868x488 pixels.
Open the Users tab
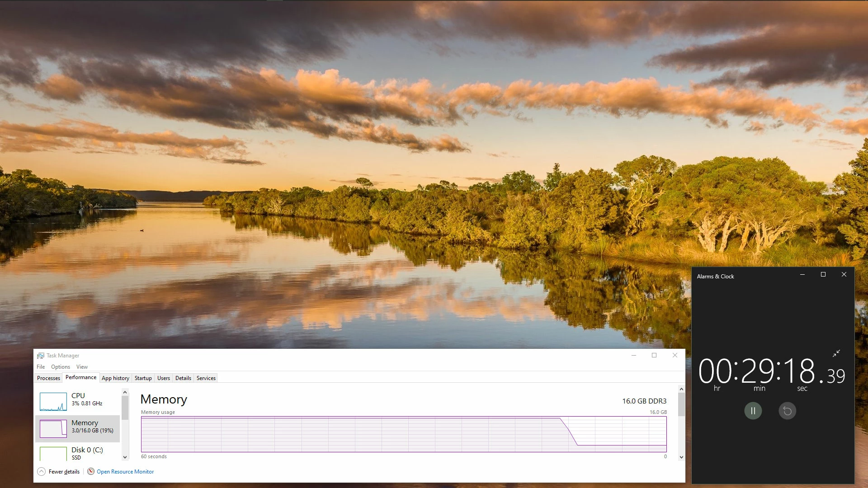[x=163, y=378]
